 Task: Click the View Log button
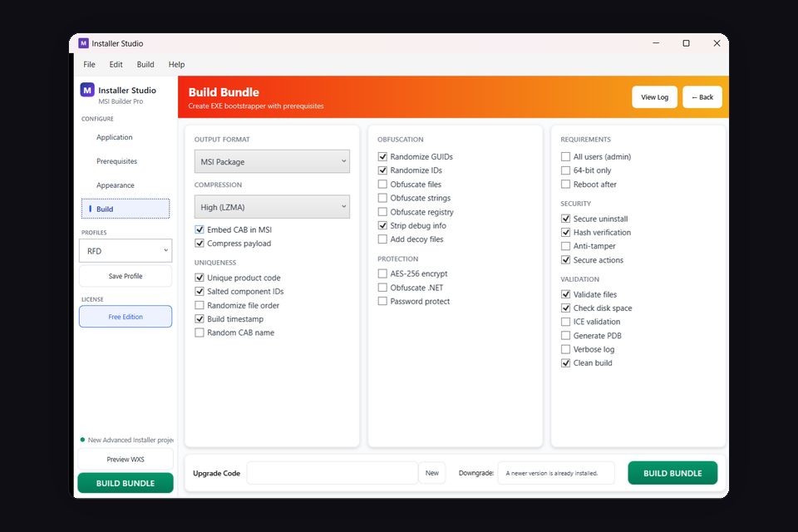(654, 96)
